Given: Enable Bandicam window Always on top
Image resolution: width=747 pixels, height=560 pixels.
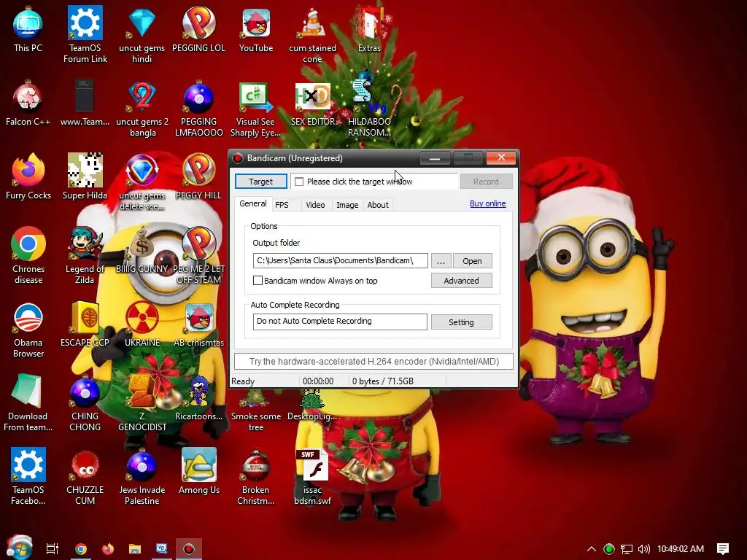Looking at the screenshot, I should tap(258, 281).
